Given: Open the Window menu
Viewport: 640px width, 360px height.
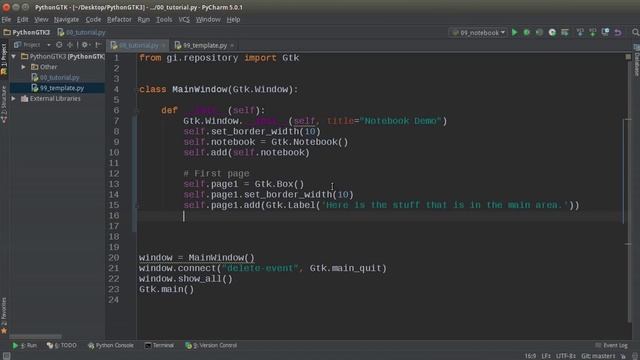Looking at the screenshot, I should [x=208, y=19].
